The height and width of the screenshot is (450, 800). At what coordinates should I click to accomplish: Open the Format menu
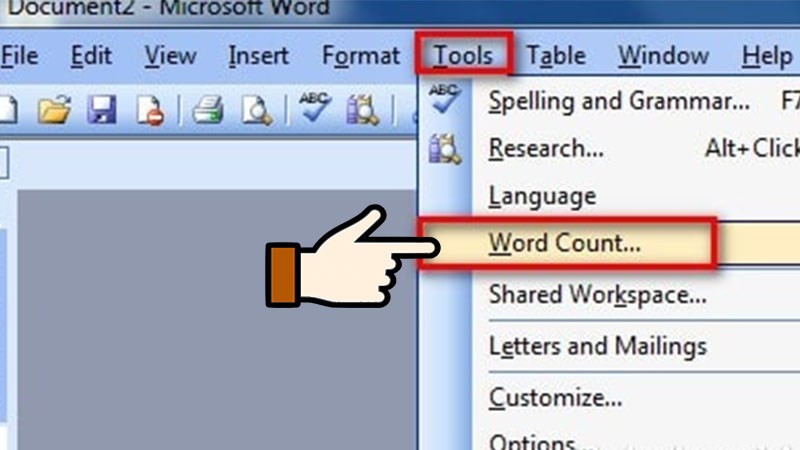361,57
